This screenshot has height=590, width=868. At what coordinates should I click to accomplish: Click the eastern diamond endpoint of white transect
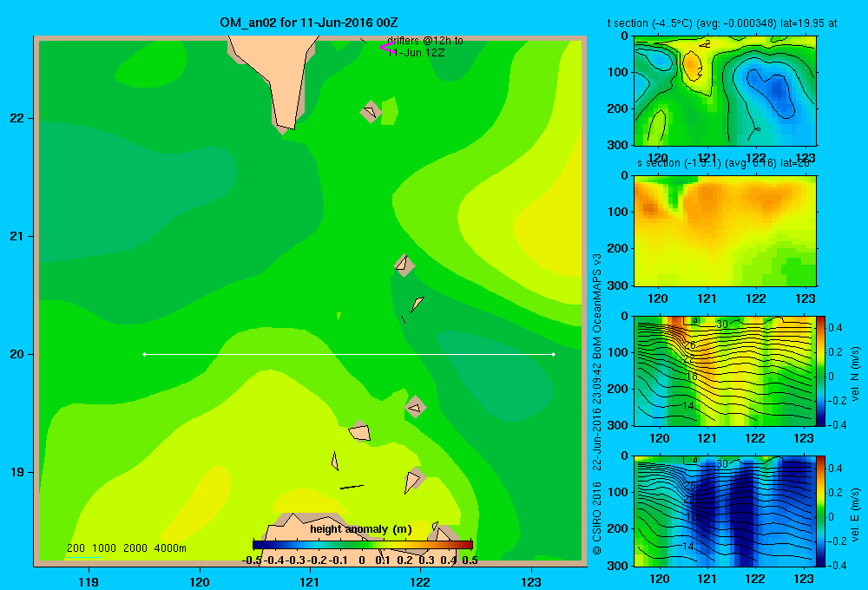554,354
